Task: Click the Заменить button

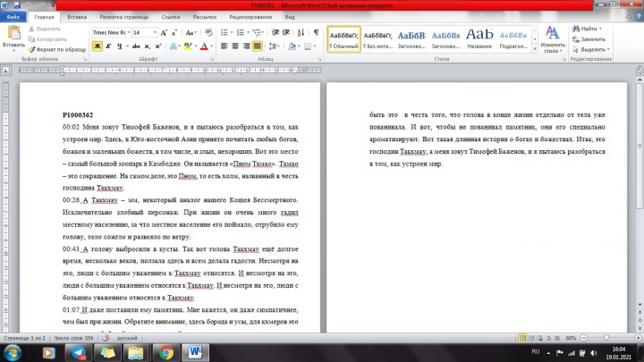Action: (x=589, y=39)
